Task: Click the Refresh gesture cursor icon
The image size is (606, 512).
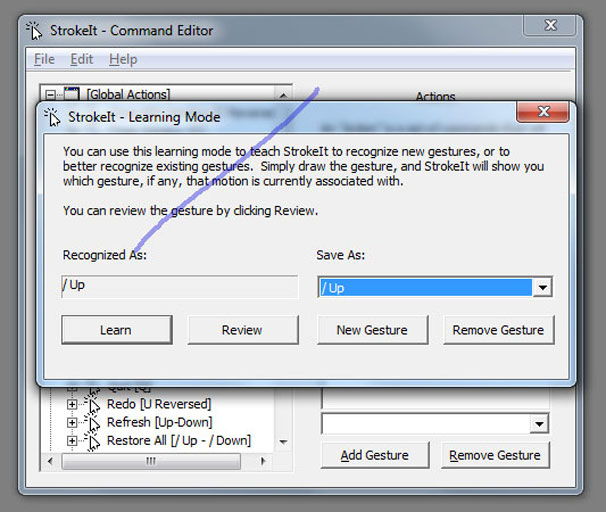Action: click(x=92, y=422)
